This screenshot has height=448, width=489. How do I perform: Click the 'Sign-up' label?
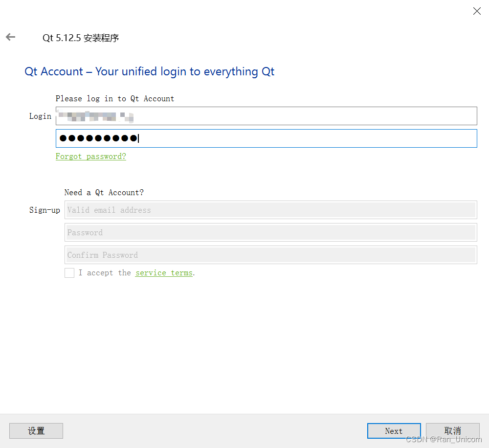(44, 210)
